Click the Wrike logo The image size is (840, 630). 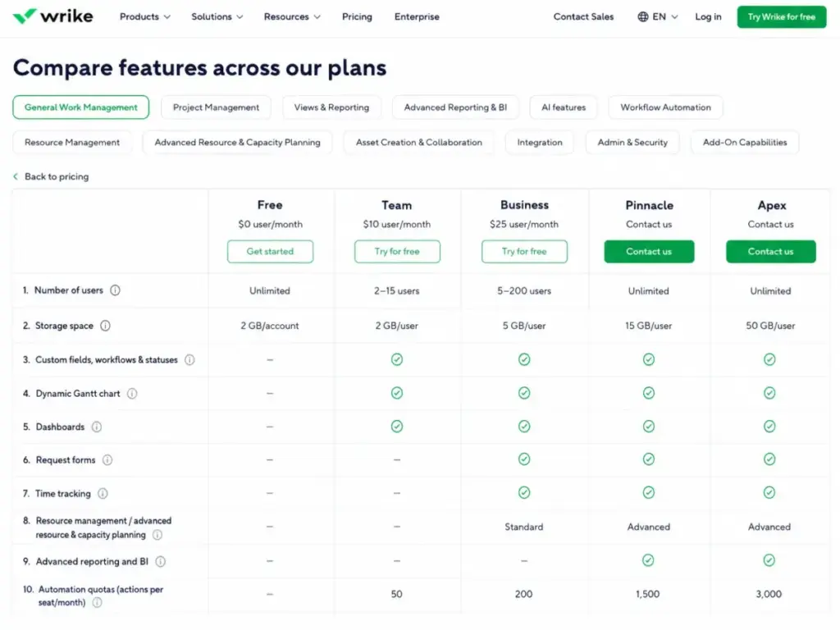coord(52,16)
